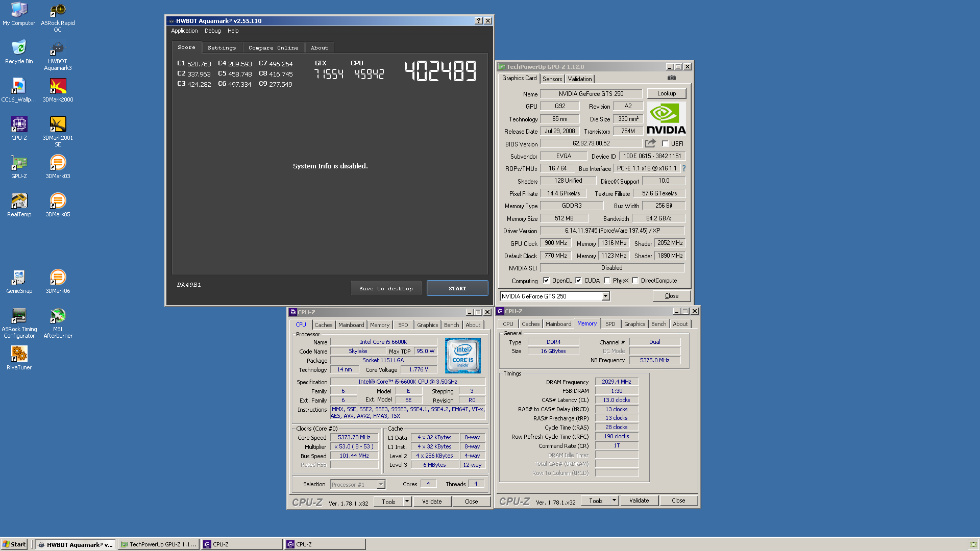980x551 pixels.
Task: Open Bench tab in right CPU-Z window
Action: pos(658,324)
